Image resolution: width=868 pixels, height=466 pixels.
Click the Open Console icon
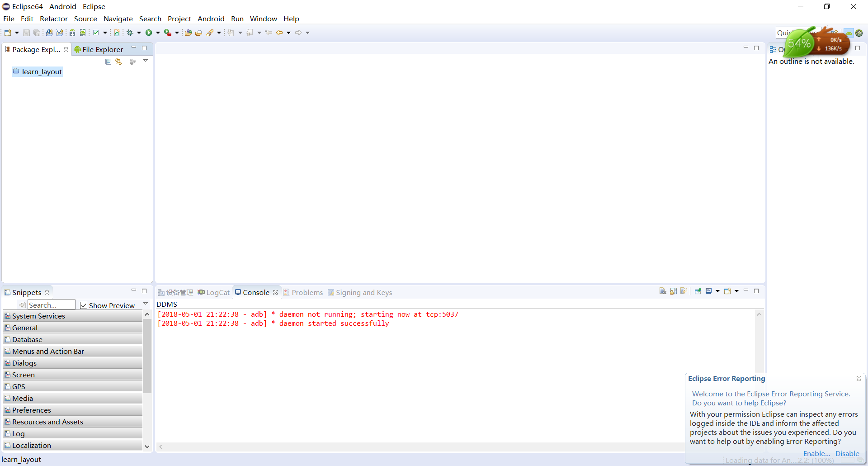[727, 291]
